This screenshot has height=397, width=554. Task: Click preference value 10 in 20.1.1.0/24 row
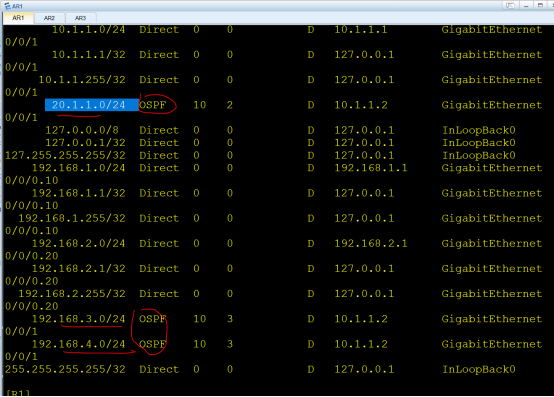200,105
